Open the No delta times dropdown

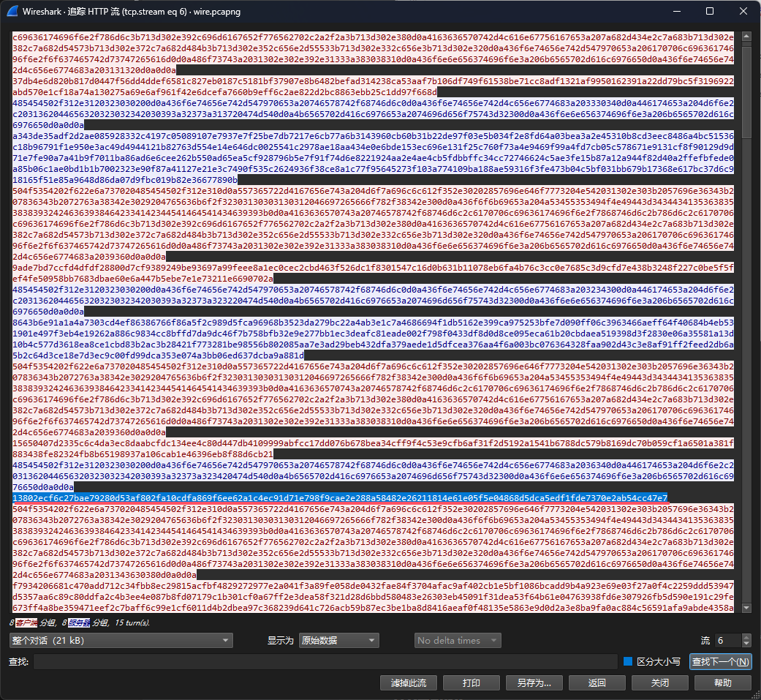(457, 640)
